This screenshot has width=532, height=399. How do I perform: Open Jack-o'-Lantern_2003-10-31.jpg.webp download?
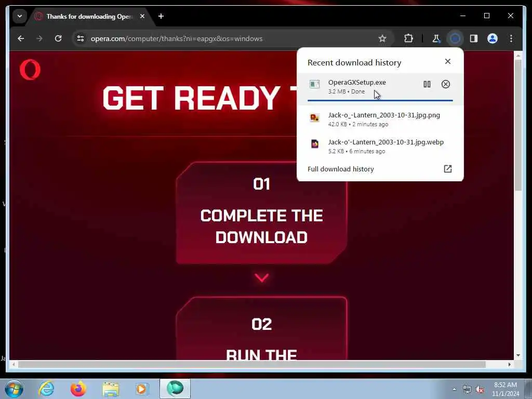pyautogui.click(x=380, y=146)
